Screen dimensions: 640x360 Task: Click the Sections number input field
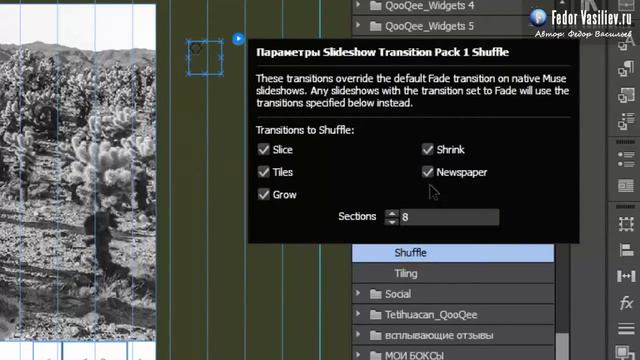tap(449, 217)
